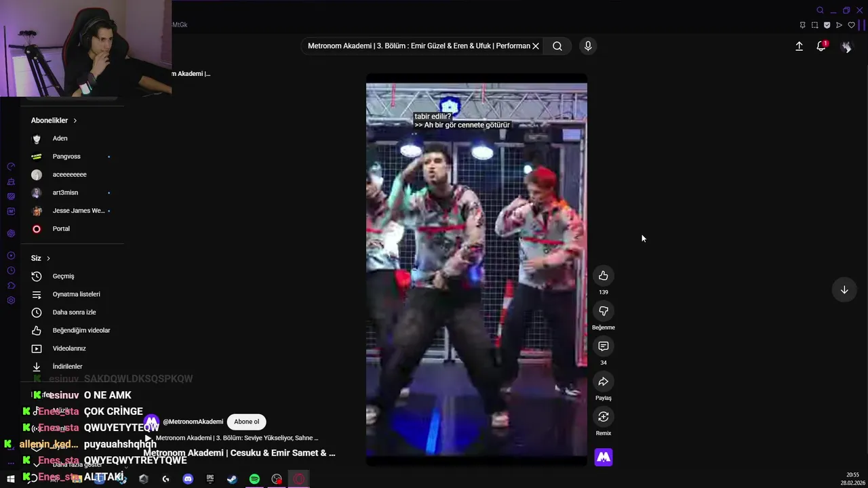Image resolution: width=868 pixels, height=488 pixels.
Task: Click the Paylaş share arrow icon
Action: pos(604,381)
